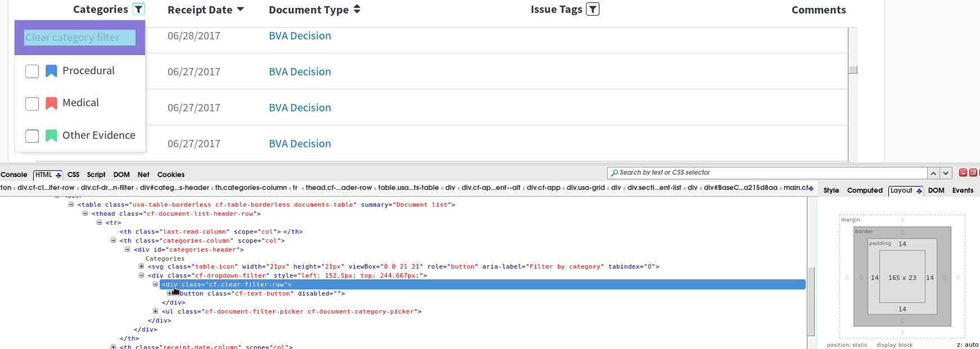Open the Script tab

96,175
